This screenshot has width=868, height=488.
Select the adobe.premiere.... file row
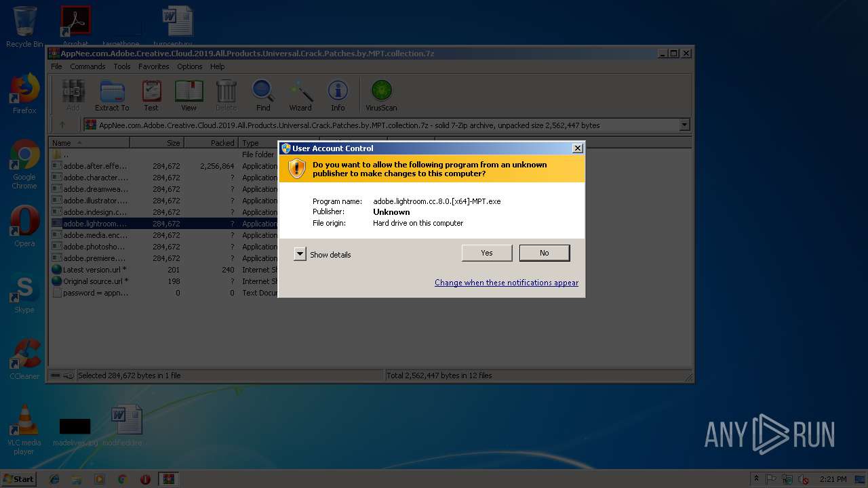[163, 258]
